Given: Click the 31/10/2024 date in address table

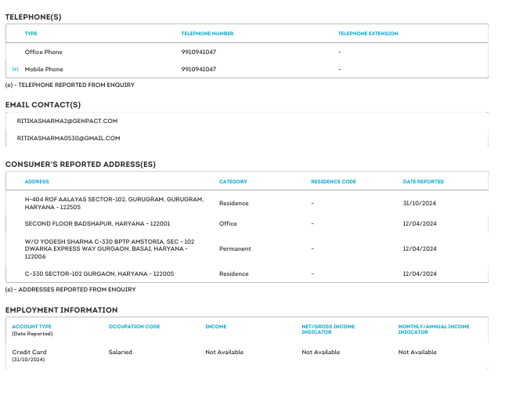Looking at the screenshot, I should tap(418, 203).
